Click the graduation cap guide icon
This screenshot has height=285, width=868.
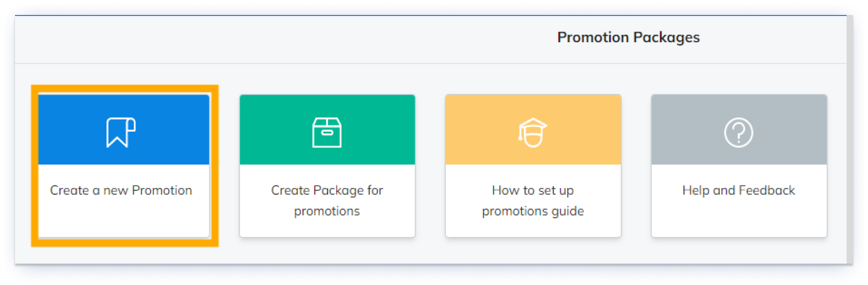click(532, 132)
